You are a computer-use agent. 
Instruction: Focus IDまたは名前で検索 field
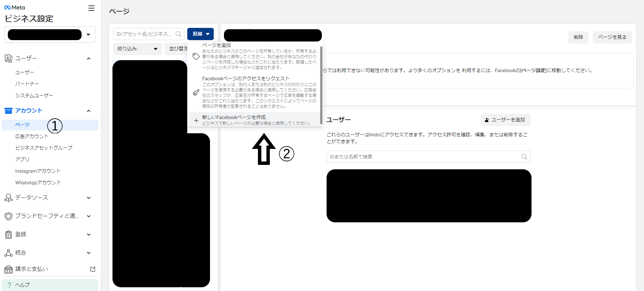pos(429,157)
